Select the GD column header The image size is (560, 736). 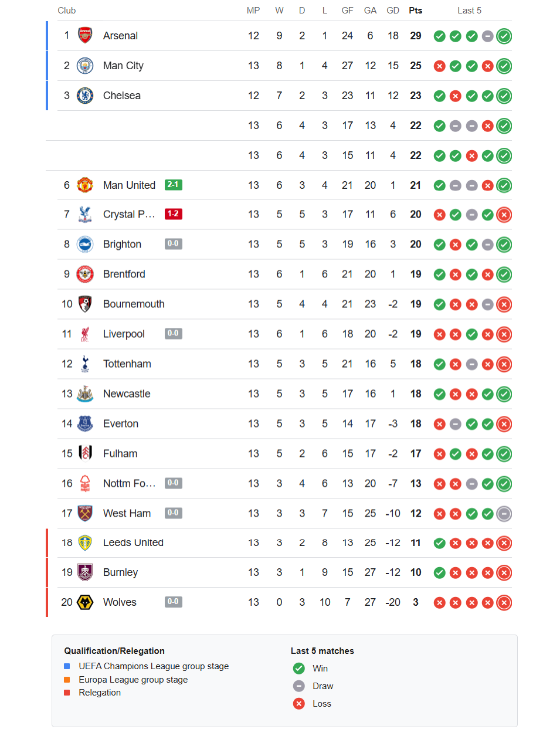tap(393, 10)
